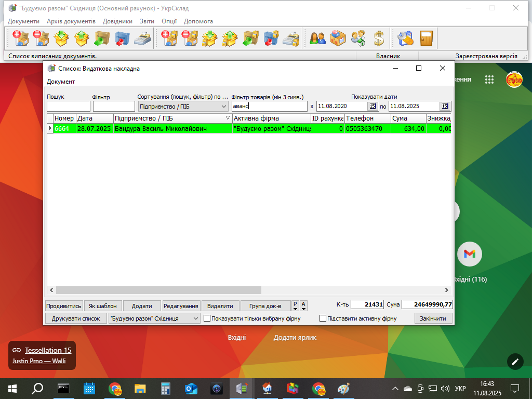Image resolution: width=532 pixels, height=399 pixels.
Task: Click brown fragile box with green arrow
Action: coord(102,38)
